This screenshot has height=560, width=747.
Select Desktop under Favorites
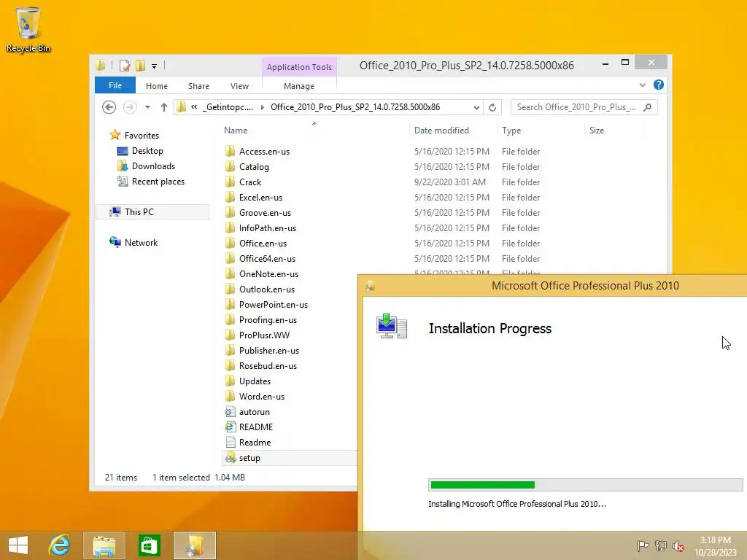[147, 151]
